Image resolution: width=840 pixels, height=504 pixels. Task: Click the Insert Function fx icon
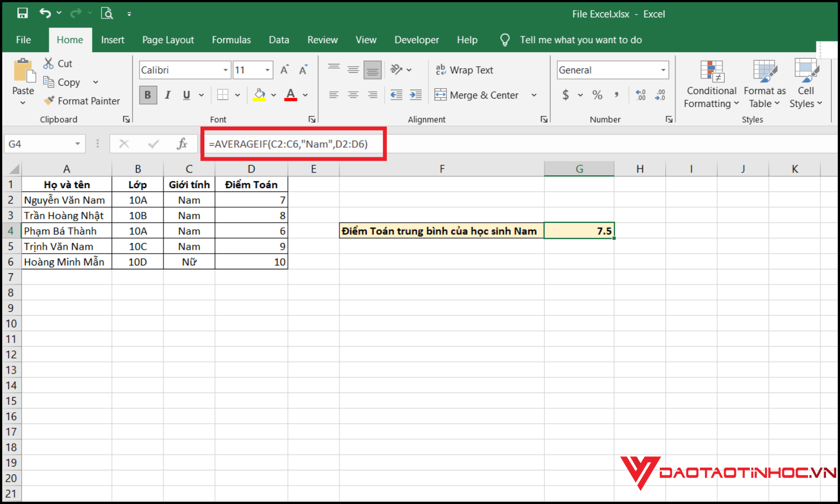(182, 144)
